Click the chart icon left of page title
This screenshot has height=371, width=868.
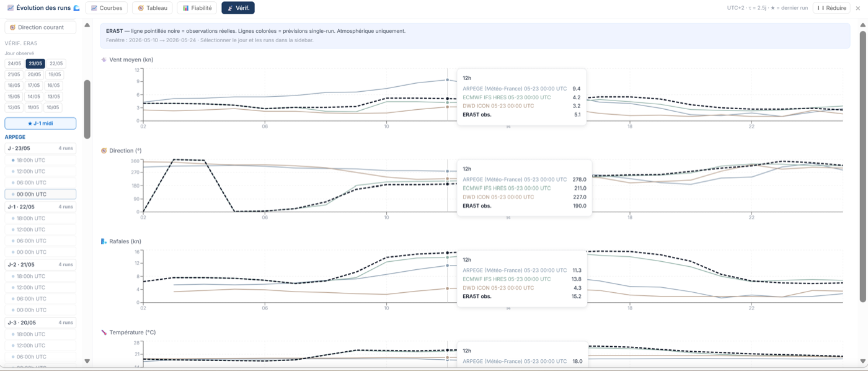pyautogui.click(x=10, y=8)
